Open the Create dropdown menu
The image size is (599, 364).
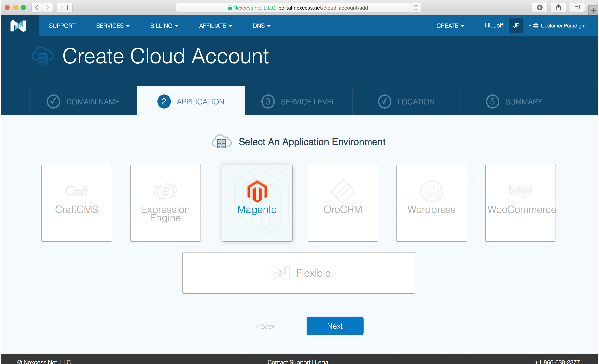(x=450, y=26)
